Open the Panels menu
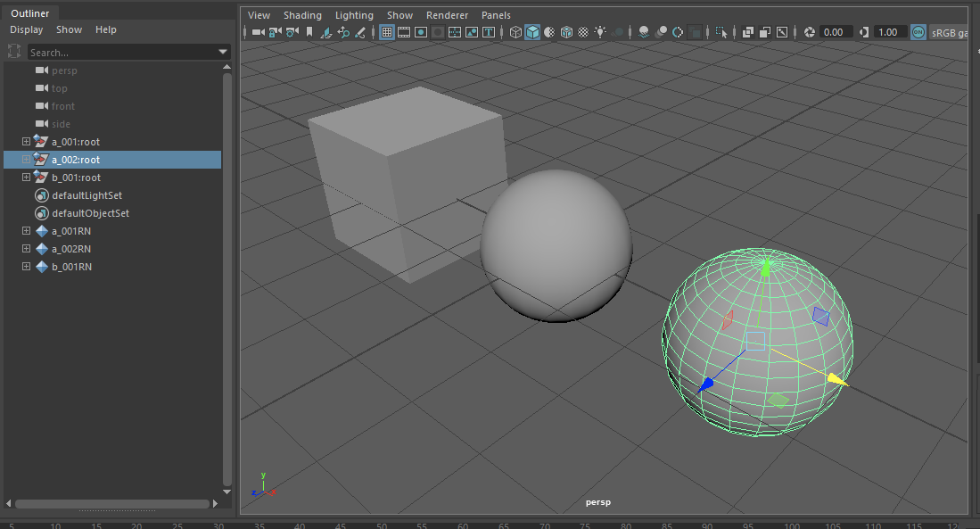Screen dimensions: 980x529 click(496, 15)
